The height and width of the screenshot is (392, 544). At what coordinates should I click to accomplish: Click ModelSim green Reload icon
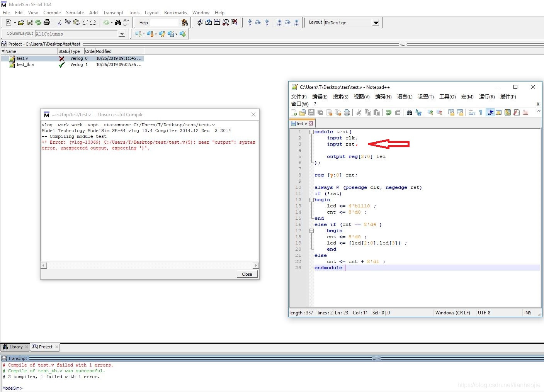click(x=38, y=22)
